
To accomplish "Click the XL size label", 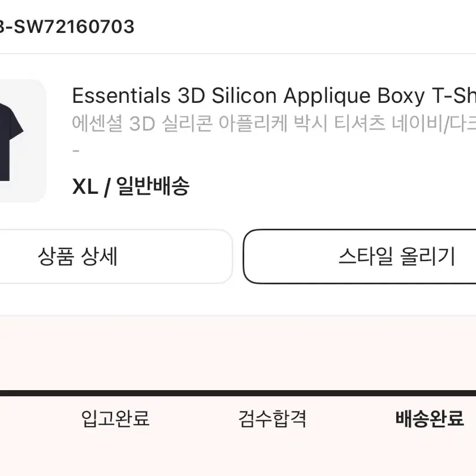I will pyautogui.click(x=85, y=187).
